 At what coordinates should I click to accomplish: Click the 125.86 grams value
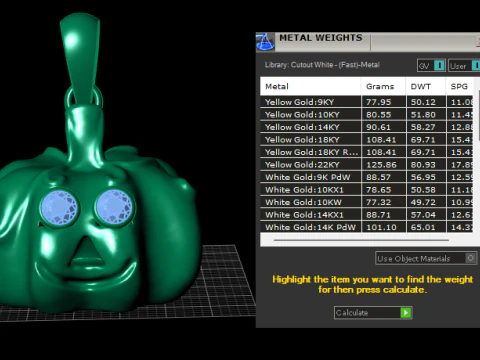tap(381, 165)
